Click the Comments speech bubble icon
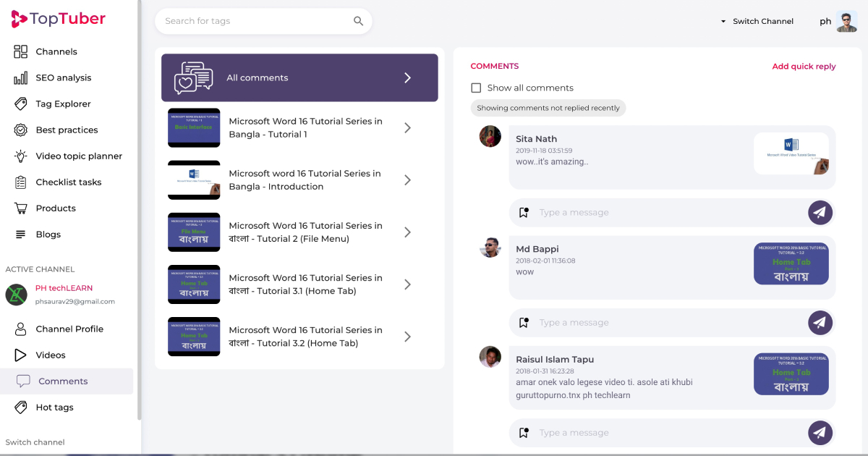Screen dimensions: 868x456 (x=24, y=381)
